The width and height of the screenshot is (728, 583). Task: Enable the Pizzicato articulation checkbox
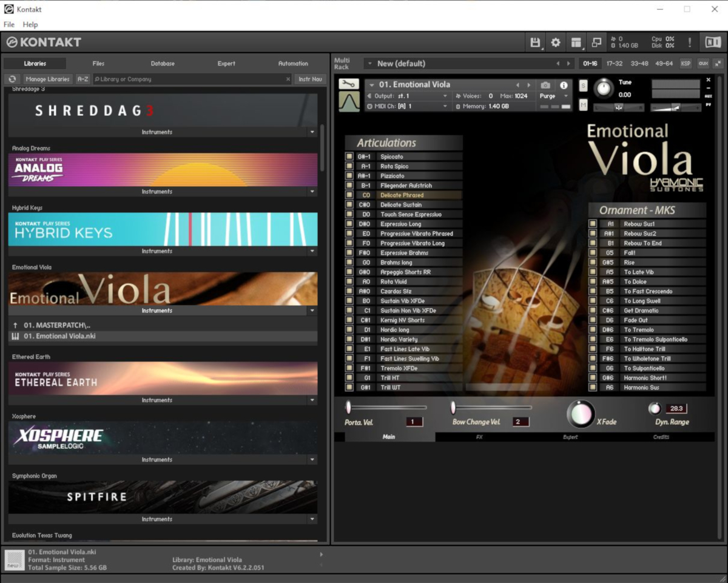click(x=349, y=176)
